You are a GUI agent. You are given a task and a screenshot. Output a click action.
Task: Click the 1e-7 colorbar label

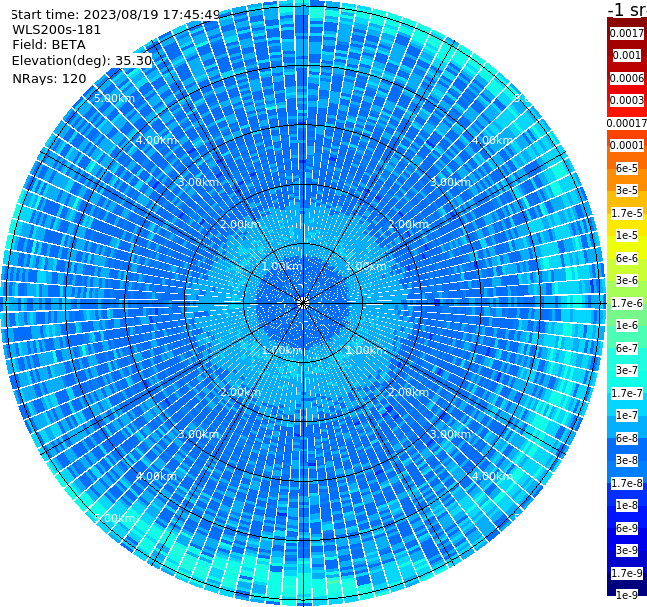[x=627, y=415]
